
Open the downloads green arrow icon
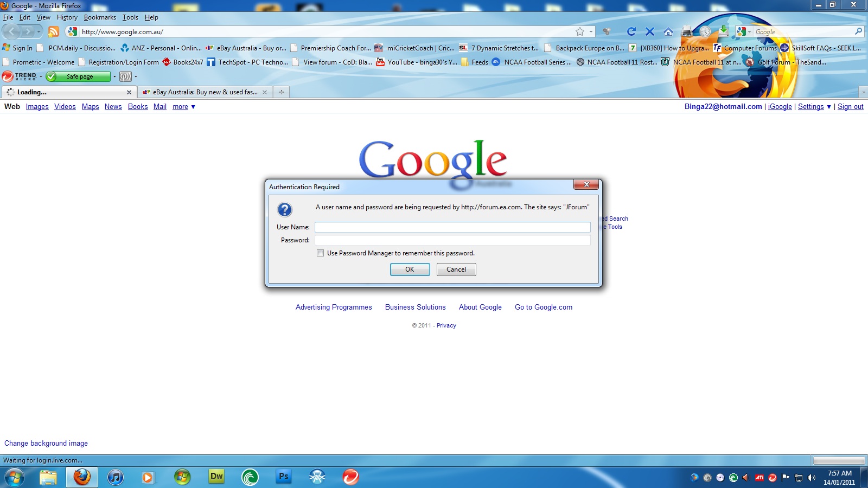[x=724, y=30]
